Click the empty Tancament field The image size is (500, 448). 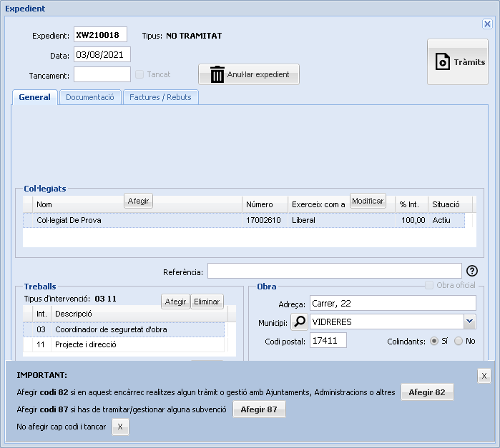coord(102,74)
